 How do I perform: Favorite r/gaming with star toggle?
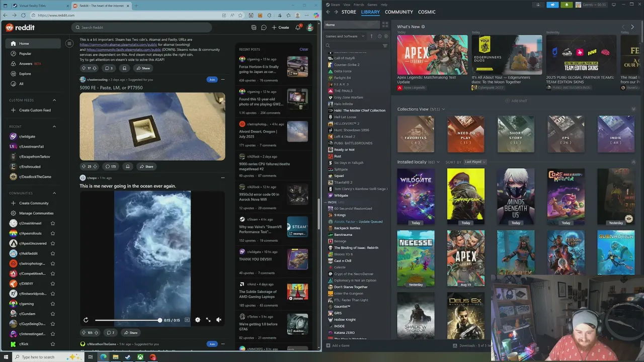pos(52,304)
